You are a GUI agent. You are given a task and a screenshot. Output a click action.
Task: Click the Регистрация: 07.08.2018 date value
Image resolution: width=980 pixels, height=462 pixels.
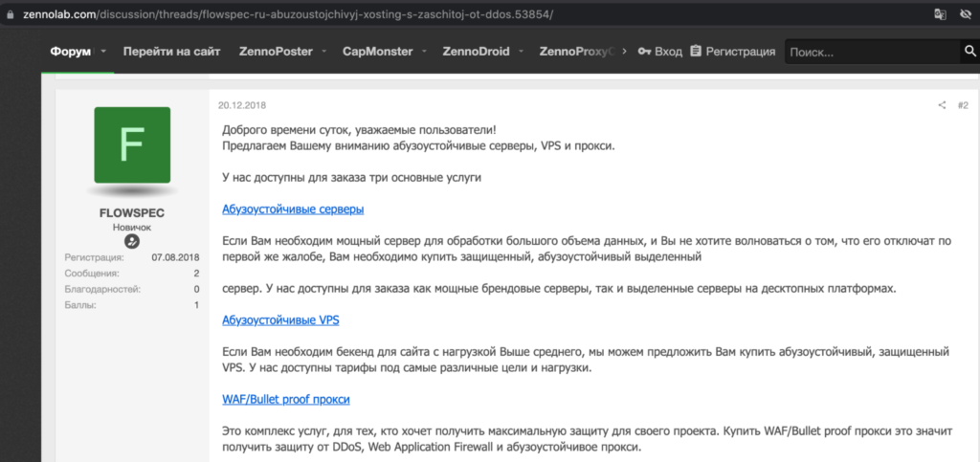click(176, 257)
